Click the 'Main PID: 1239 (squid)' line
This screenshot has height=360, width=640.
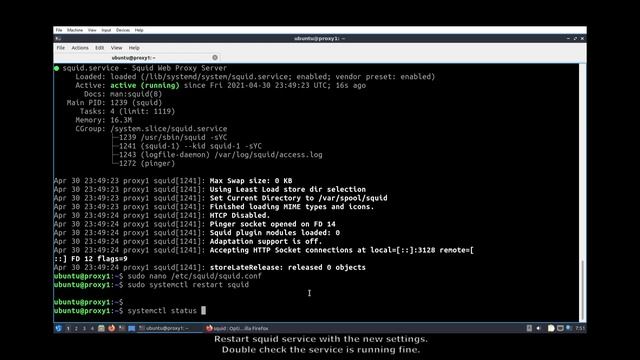coord(114,103)
